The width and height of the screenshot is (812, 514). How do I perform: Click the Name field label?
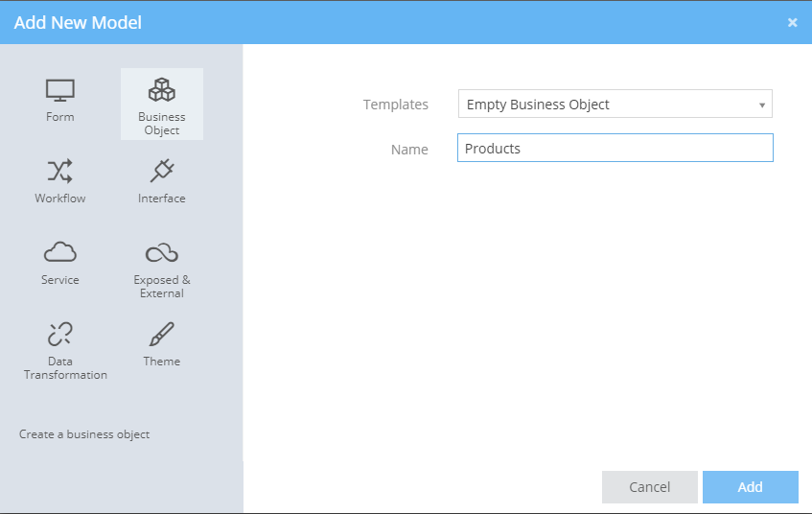(x=409, y=150)
